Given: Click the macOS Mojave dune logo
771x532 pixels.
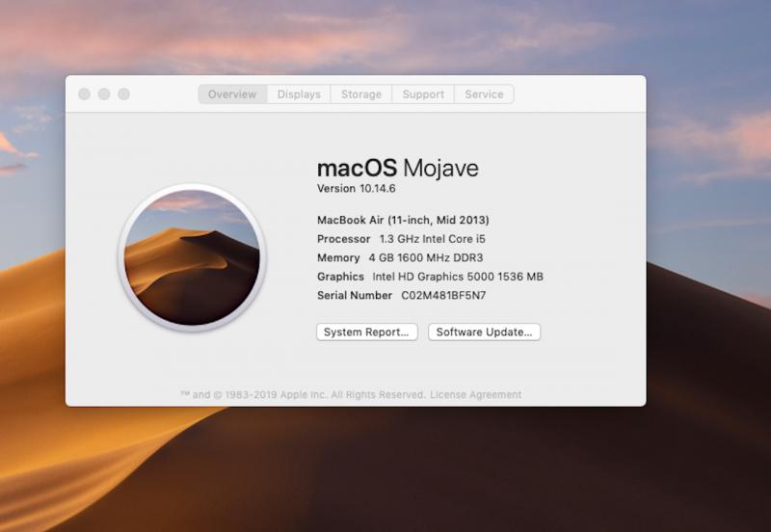Looking at the screenshot, I should [192, 257].
